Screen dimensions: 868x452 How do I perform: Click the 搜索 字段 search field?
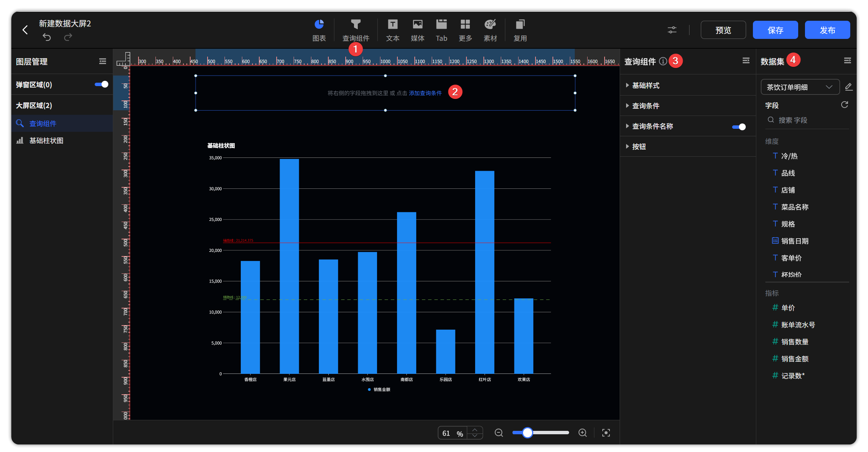[807, 120]
